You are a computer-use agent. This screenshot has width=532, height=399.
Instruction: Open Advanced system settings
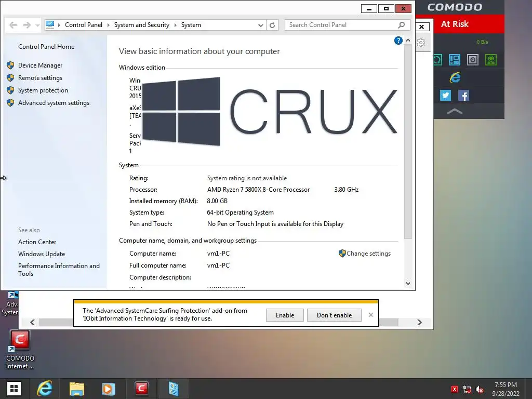54,103
